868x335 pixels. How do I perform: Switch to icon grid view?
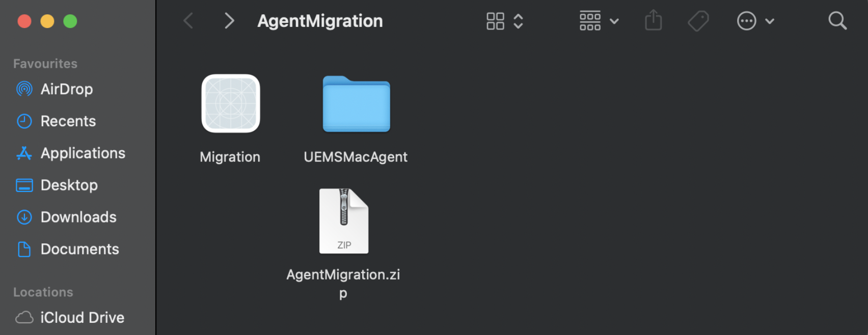tap(495, 20)
